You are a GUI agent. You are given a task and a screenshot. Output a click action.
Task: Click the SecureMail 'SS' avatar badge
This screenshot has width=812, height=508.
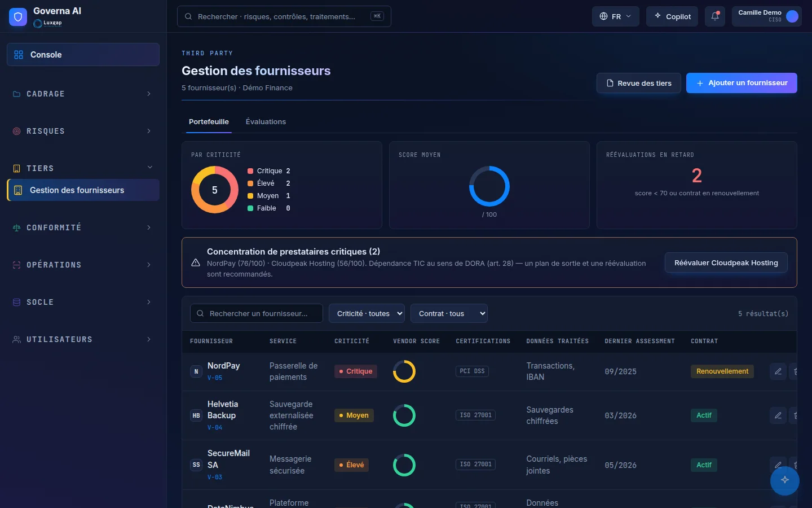196,465
